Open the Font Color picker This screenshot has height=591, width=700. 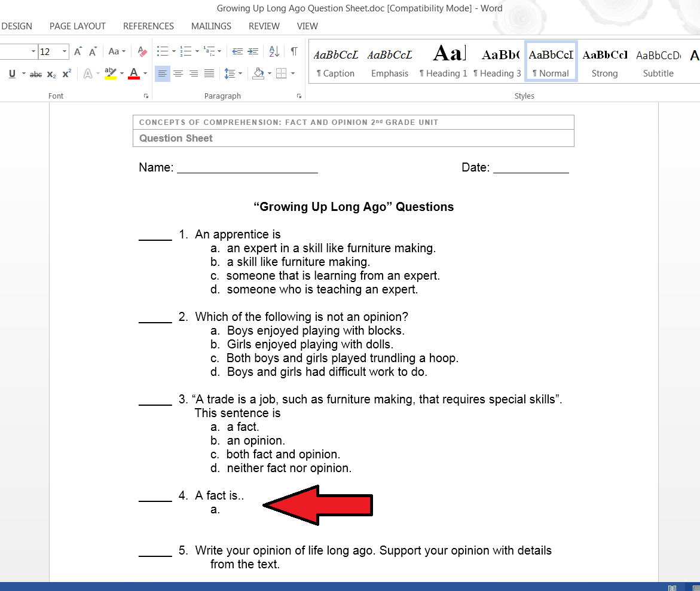144,74
